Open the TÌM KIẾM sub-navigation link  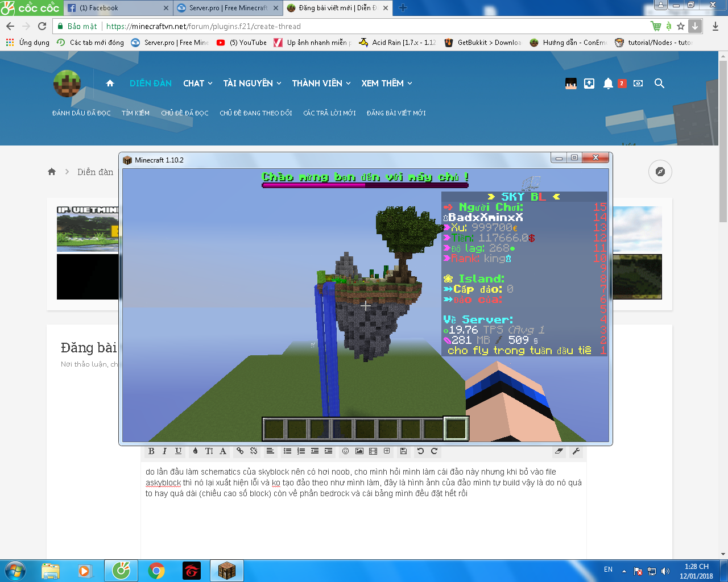[x=135, y=113]
